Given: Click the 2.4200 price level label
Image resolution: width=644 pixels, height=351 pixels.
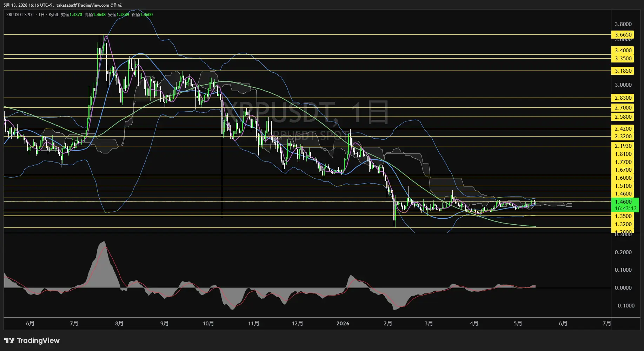Looking at the screenshot, I should coord(623,129).
